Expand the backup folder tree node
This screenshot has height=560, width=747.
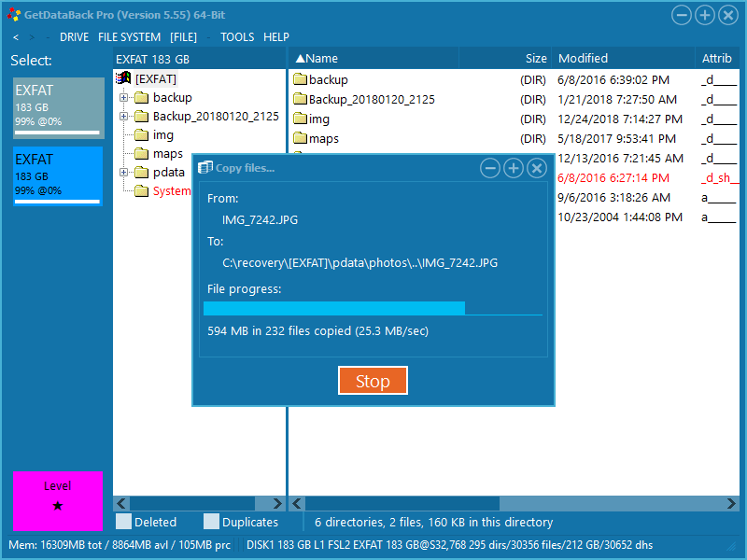pyautogui.click(x=123, y=97)
